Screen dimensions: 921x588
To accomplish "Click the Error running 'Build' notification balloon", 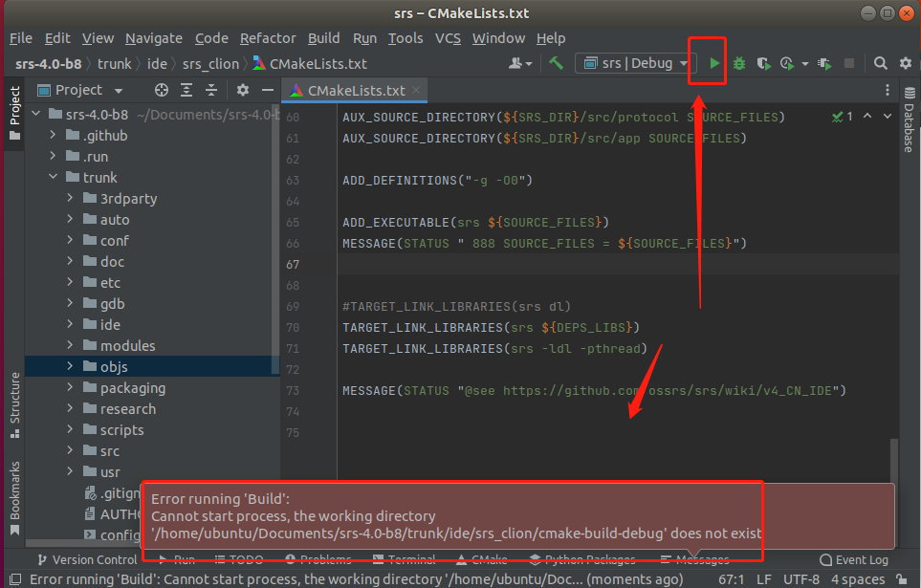I will pyautogui.click(x=518, y=516).
